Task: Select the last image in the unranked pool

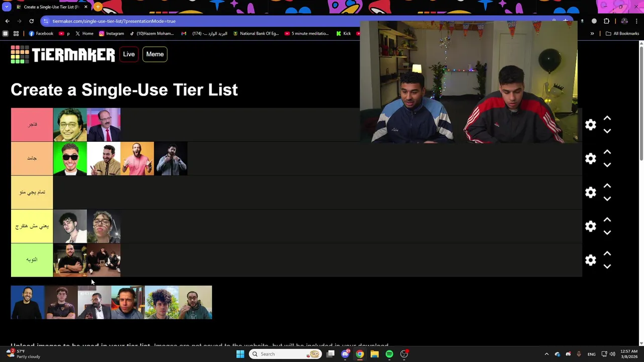Action: click(195, 302)
